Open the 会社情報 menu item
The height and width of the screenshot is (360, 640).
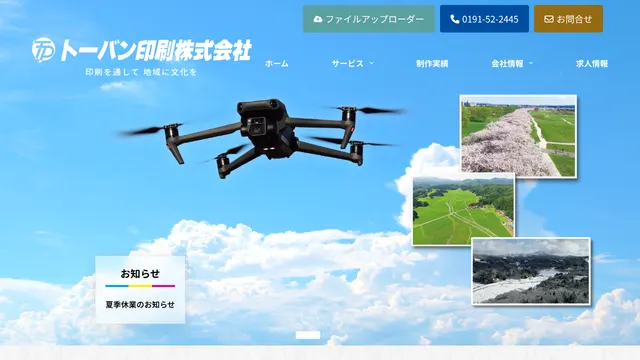click(507, 64)
